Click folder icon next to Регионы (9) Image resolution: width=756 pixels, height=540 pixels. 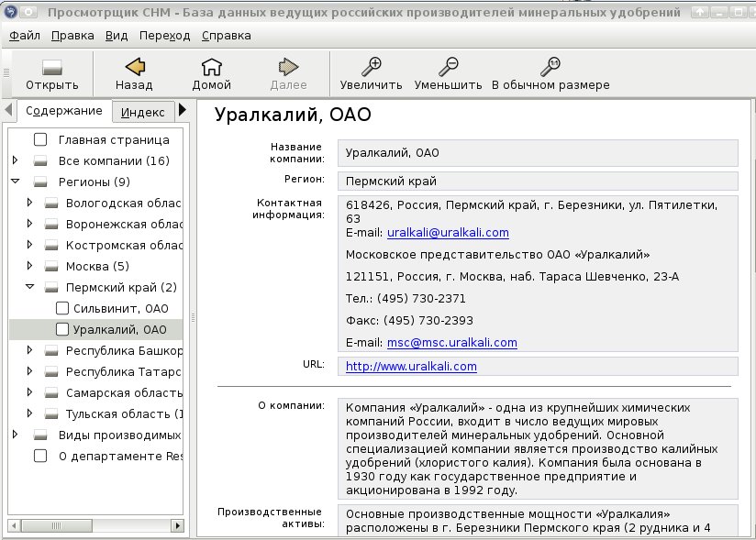click(40, 182)
